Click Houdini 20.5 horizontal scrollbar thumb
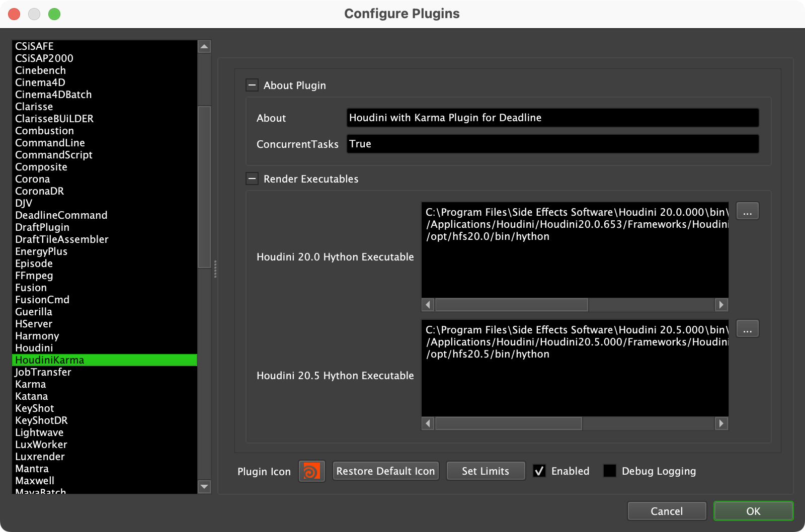This screenshot has height=532, width=805. pyautogui.click(x=509, y=423)
